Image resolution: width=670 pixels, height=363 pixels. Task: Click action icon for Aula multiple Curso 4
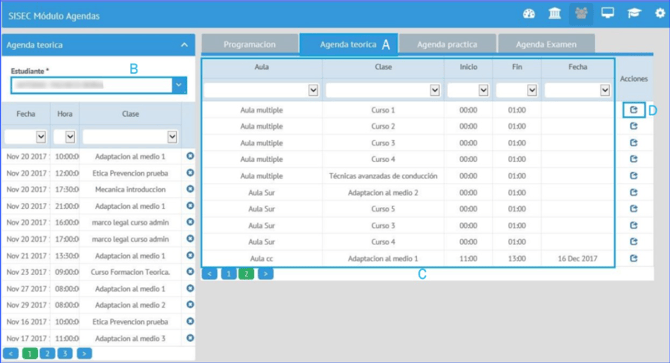[634, 159]
